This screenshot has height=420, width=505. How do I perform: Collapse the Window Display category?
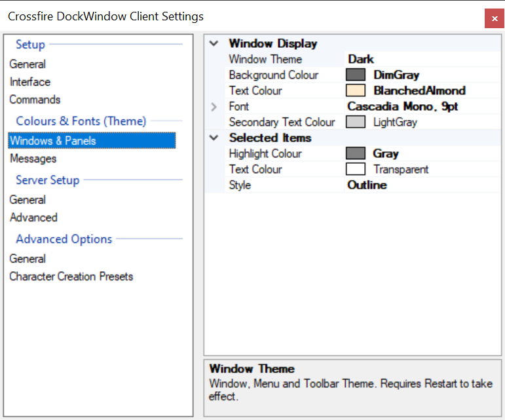coord(214,43)
